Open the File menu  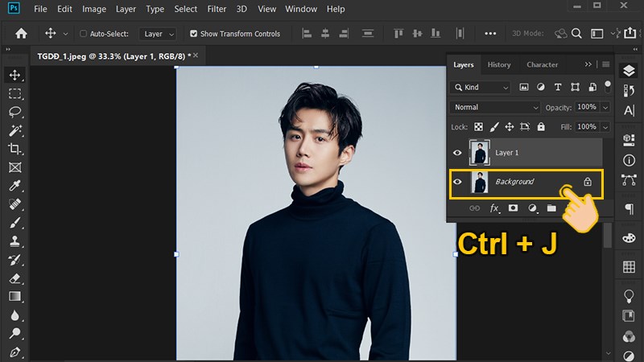pos(40,9)
